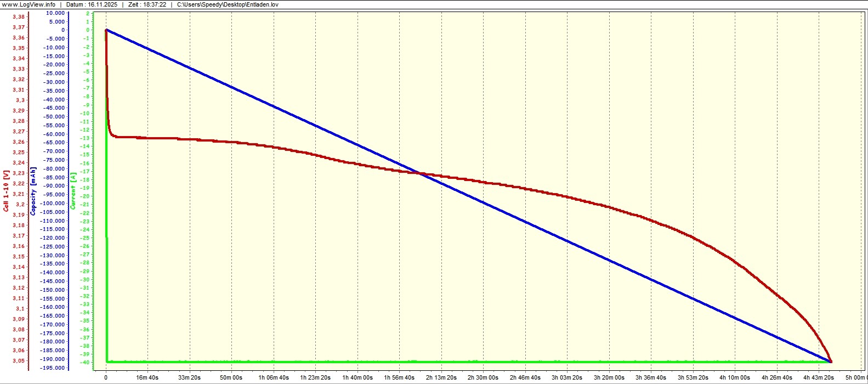
Task: Click the -25 tick on current axis
Action: [86, 238]
